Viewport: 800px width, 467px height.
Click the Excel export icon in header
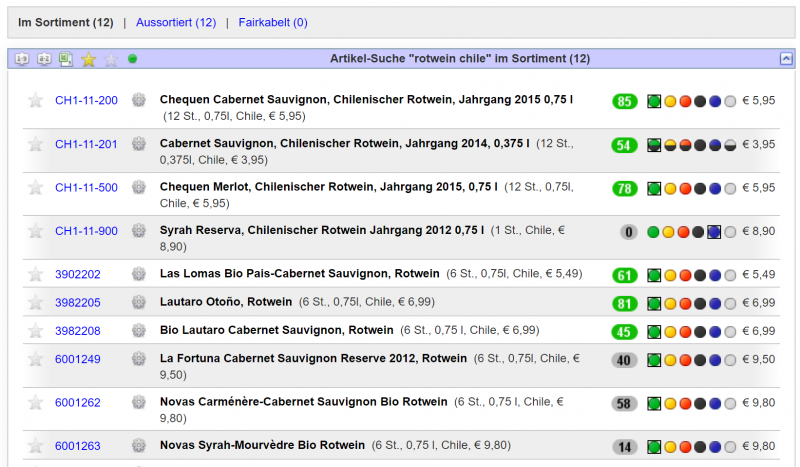(x=66, y=59)
